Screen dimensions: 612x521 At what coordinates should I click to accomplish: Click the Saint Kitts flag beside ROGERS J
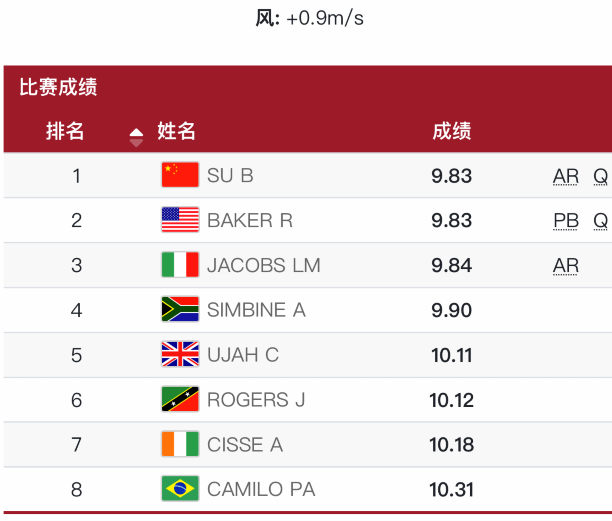point(180,399)
